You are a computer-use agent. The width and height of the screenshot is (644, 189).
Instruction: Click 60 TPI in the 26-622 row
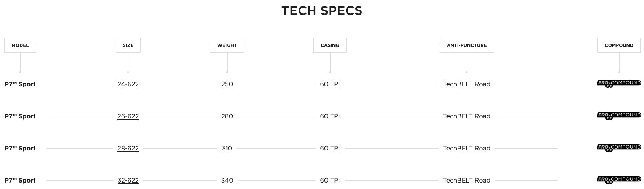(330, 116)
